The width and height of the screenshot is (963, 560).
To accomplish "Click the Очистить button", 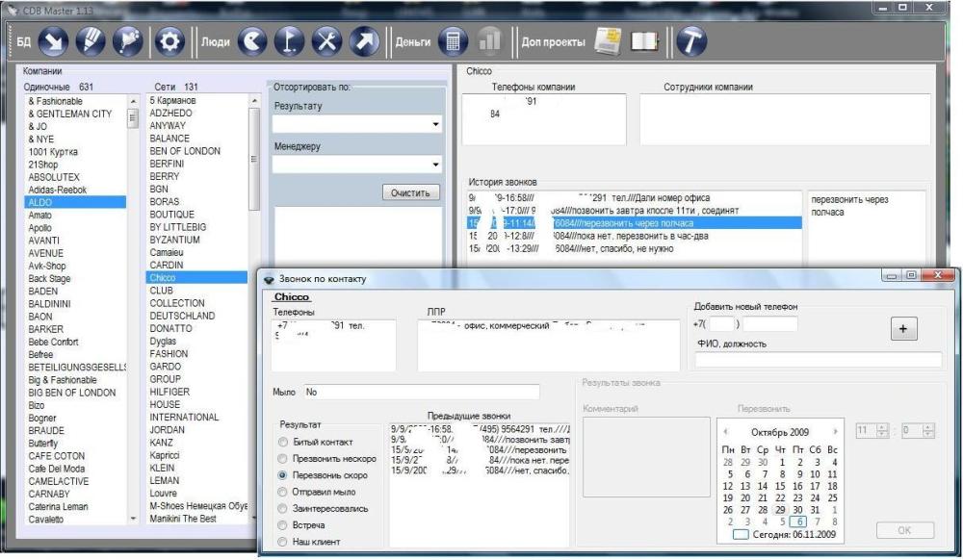I will pyautogui.click(x=410, y=193).
